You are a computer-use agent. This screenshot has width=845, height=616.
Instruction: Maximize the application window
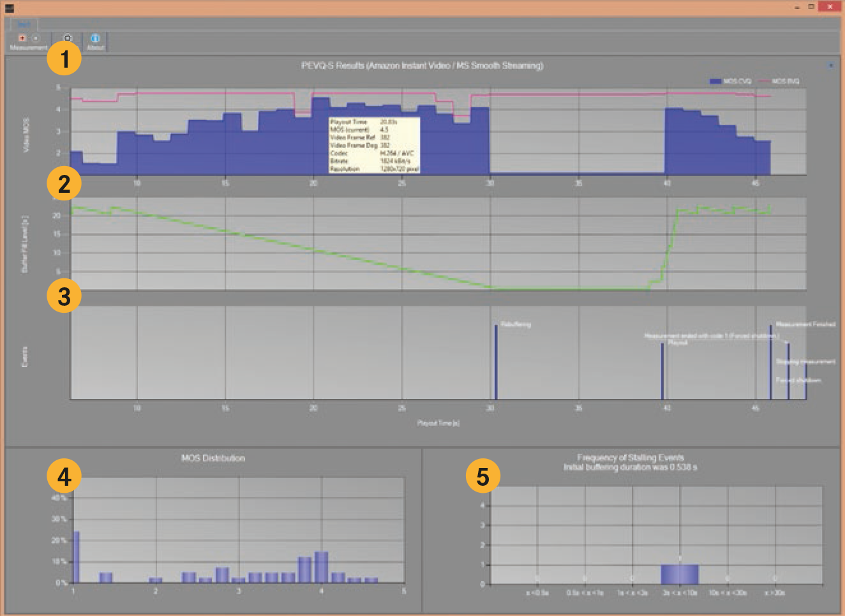[x=811, y=7]
